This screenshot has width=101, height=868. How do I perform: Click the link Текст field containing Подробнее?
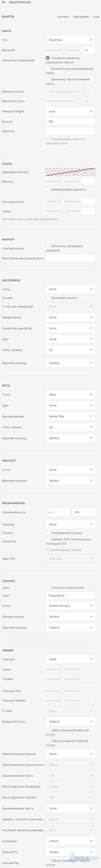click(x=70, y=595)
